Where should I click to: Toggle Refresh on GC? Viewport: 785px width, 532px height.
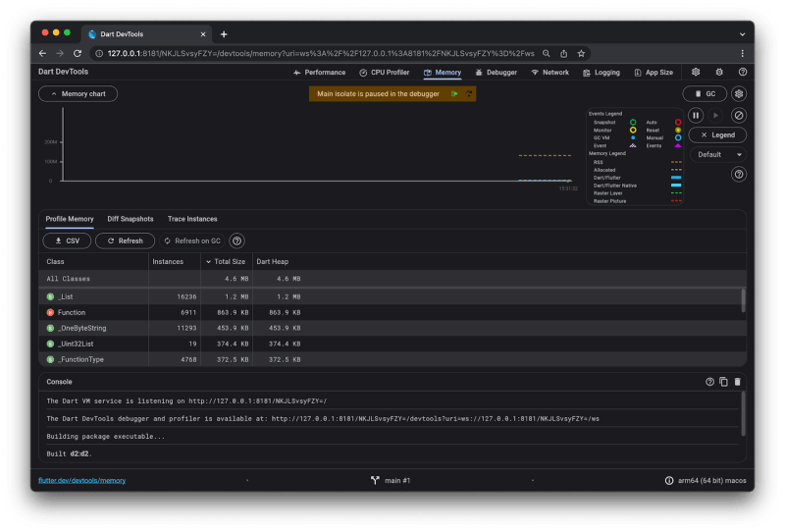[192, 240]
